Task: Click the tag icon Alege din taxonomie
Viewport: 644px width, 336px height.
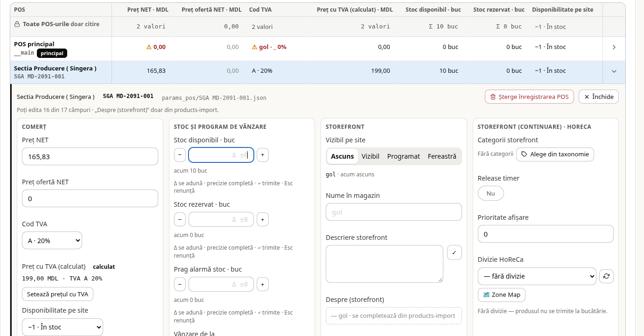Action: [x=524, y=154]
